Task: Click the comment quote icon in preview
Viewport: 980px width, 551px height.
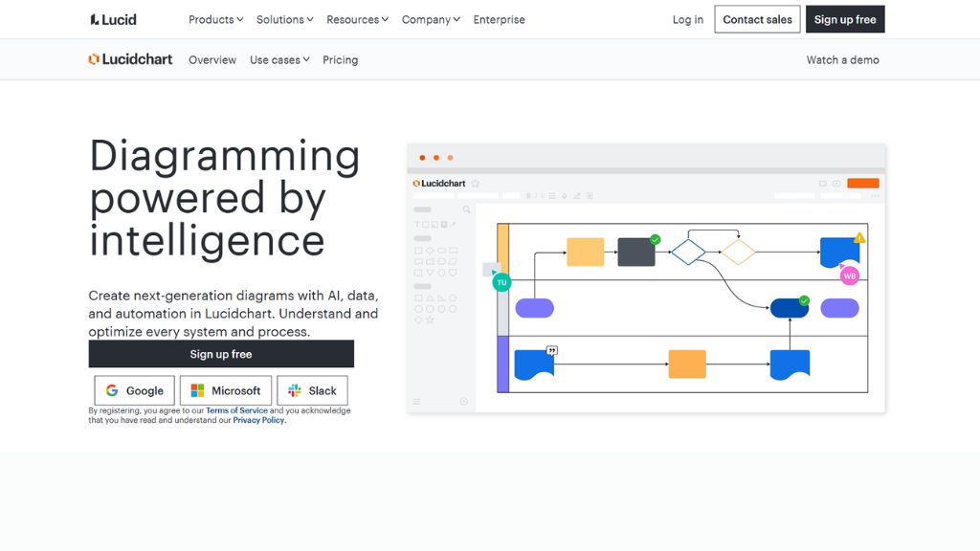Action: [x=551, y=350]
